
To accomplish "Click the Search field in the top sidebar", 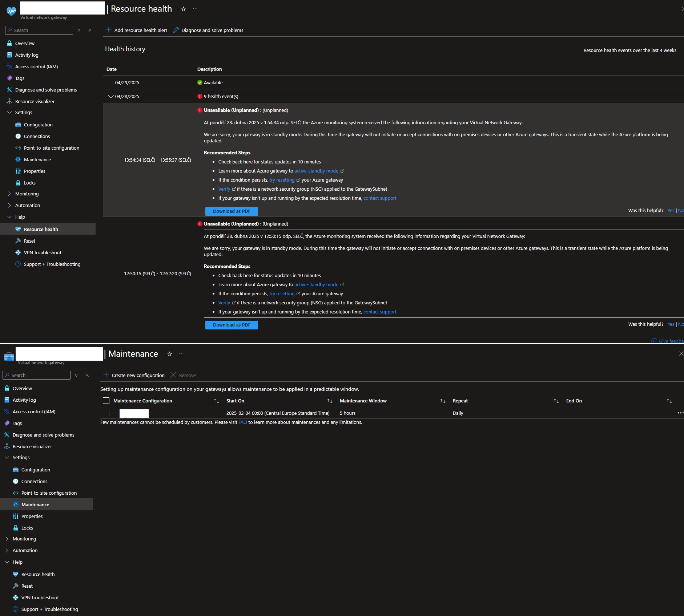I will click(x=39, y=30).
